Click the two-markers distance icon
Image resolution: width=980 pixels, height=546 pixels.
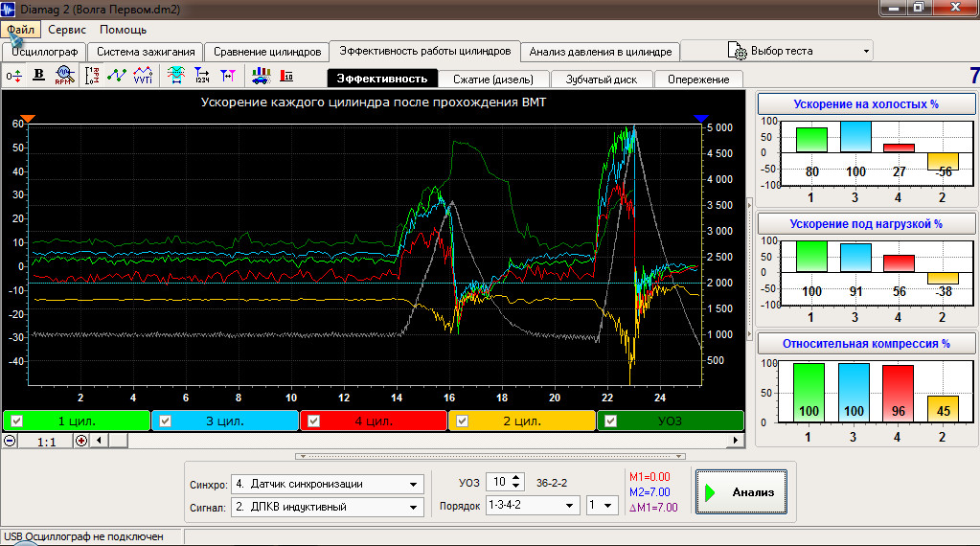[x=228, y=76]
